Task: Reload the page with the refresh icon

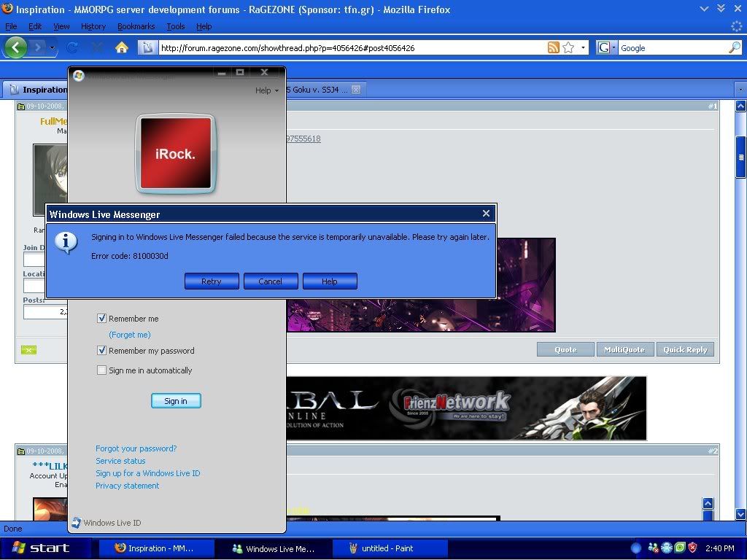Action: [x=72, y=47]
